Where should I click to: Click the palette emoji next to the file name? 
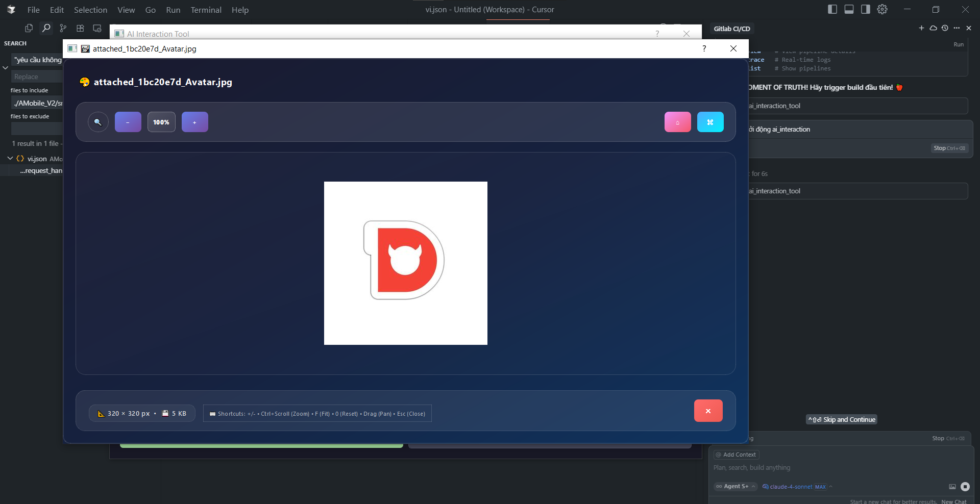85,82
